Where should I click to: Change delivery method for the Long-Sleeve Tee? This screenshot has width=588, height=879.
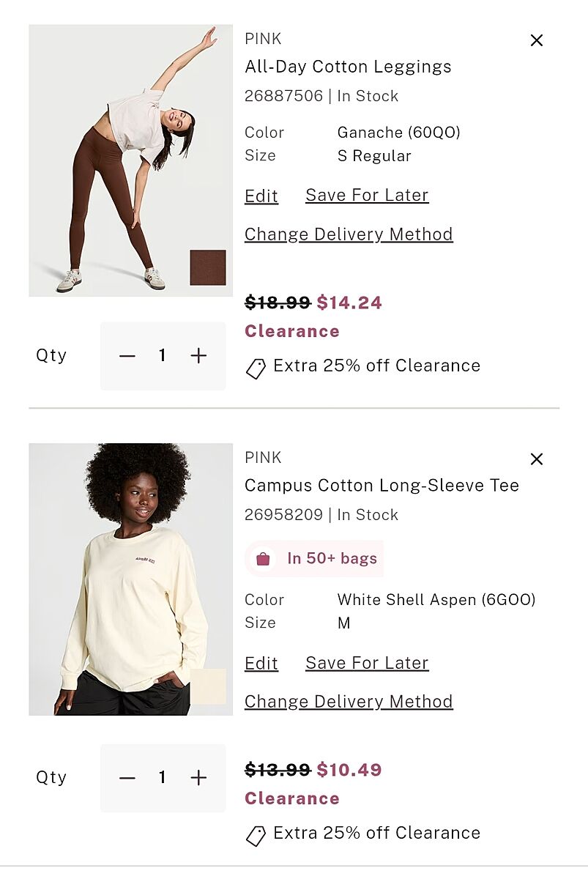pos(349,702)
